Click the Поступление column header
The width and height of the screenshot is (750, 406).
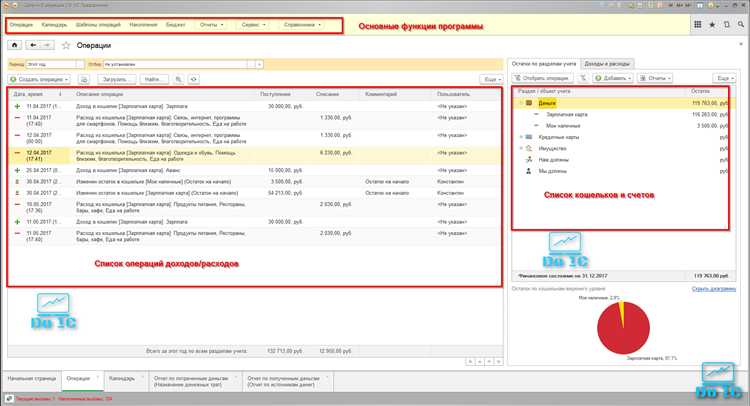(x=275, y=94)
